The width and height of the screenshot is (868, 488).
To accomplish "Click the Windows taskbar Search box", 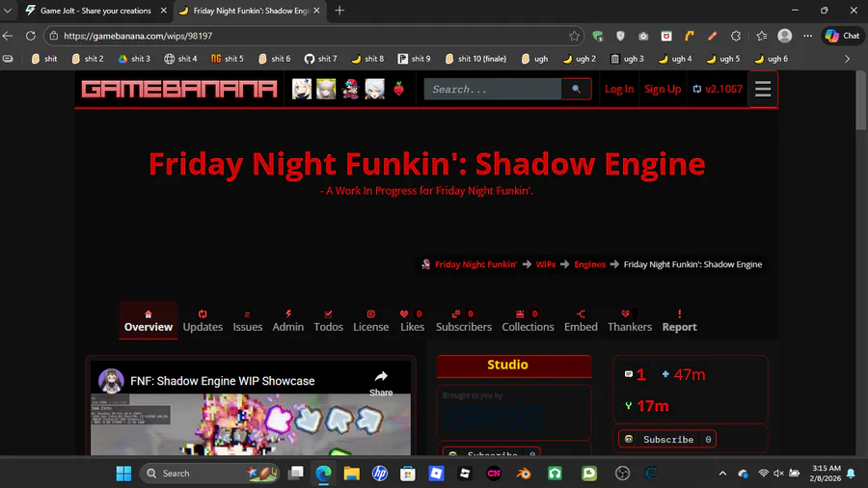I will click(x=209, y=474).
